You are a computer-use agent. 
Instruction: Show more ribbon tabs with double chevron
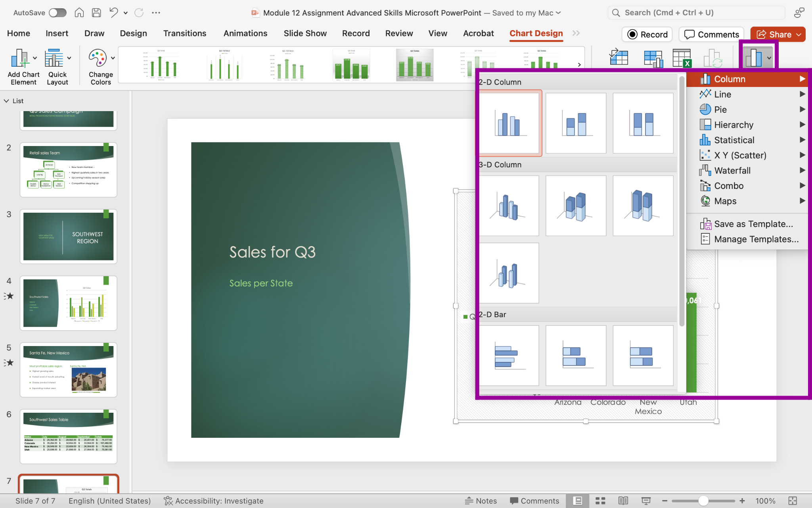tap(576, 33)
